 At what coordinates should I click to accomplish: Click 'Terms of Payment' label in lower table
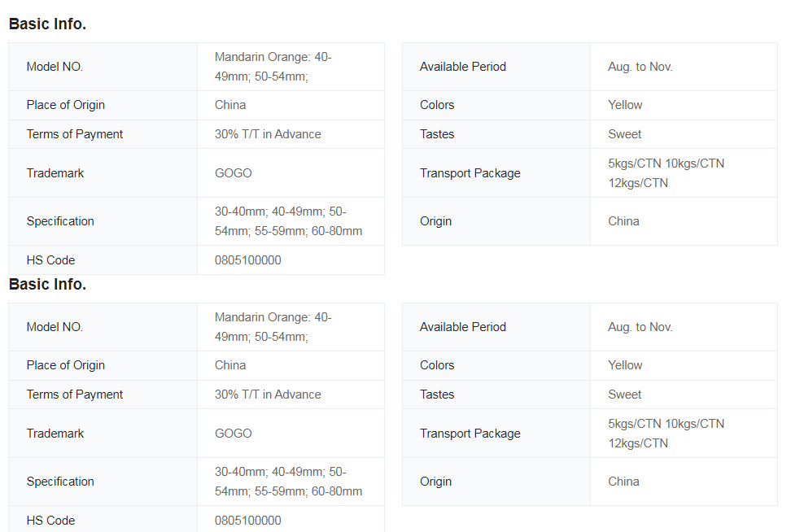pos(74,395)
